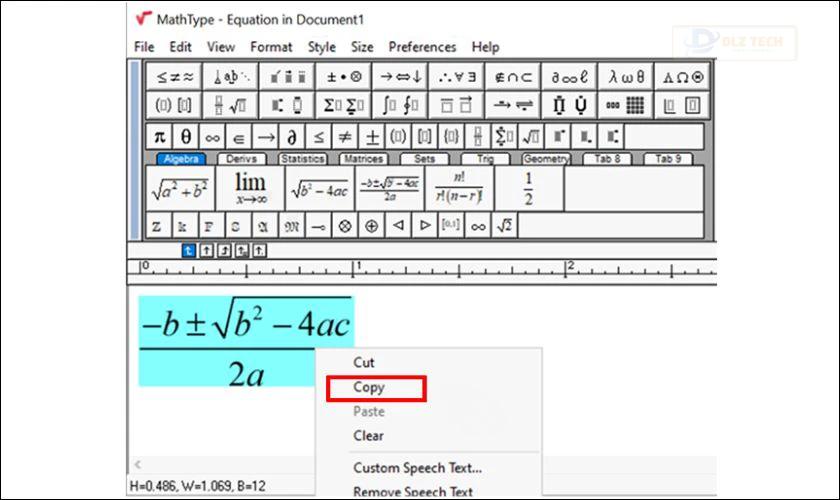Open the fence templates palette

[174, 105]
